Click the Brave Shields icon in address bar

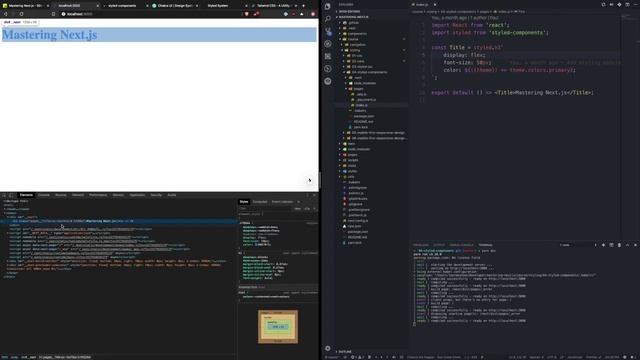pos(247,14)
